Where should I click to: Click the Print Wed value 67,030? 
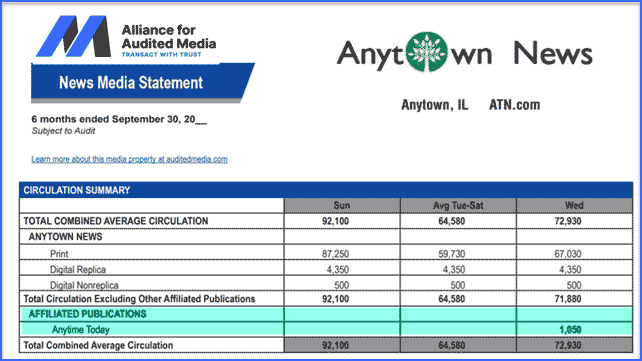(567, 254)
